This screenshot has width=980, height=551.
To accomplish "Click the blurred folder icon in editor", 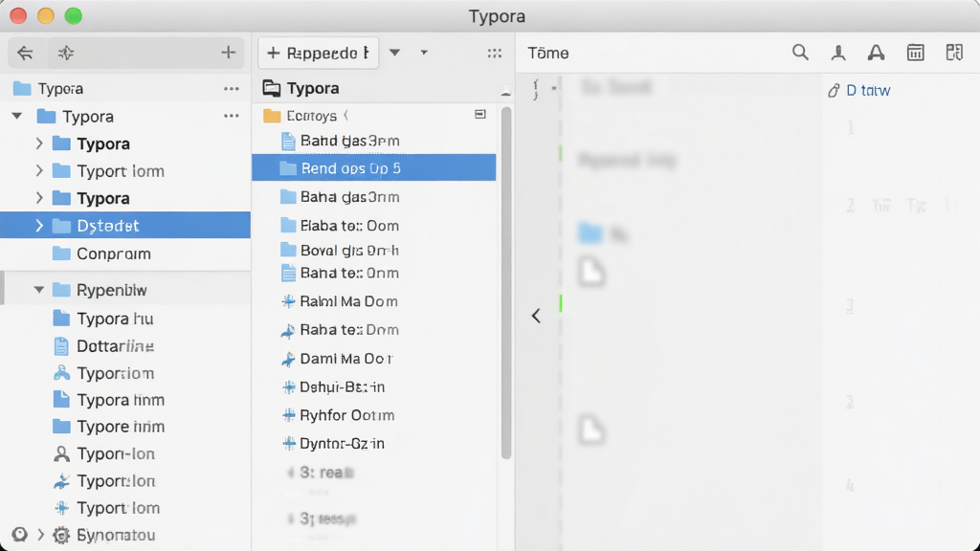I will pos(590,232).
